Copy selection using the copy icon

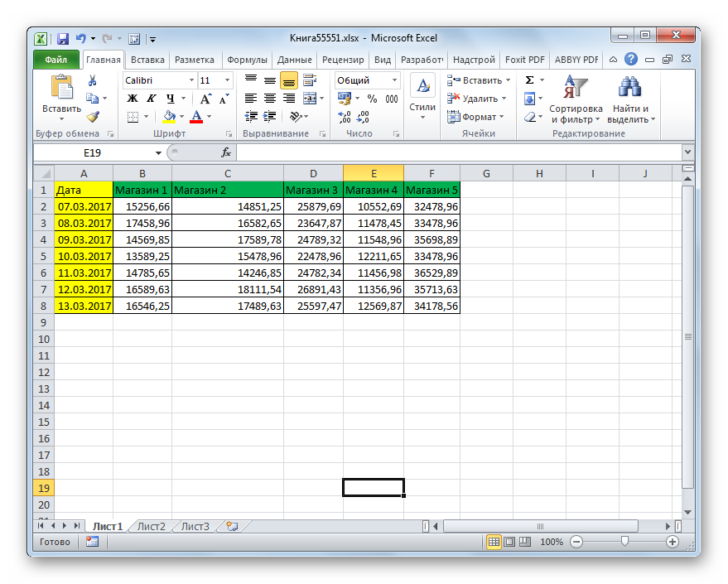(93, 99)
